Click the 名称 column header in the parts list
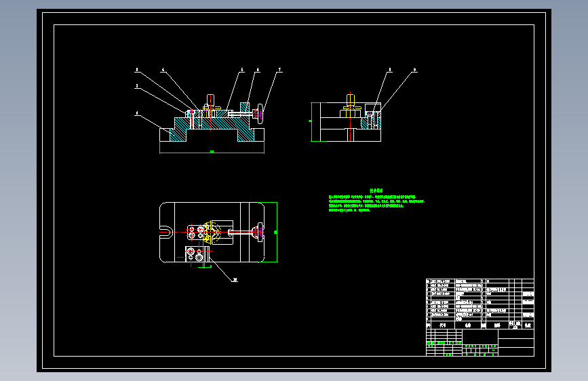The width and height of the screenshot is (588, 381). pyautogui.click(x=468, y=325)
